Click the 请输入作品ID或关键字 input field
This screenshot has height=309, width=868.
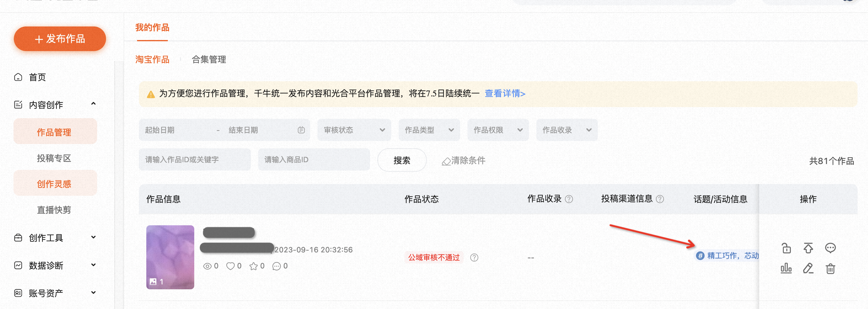(x=195, y=160)
